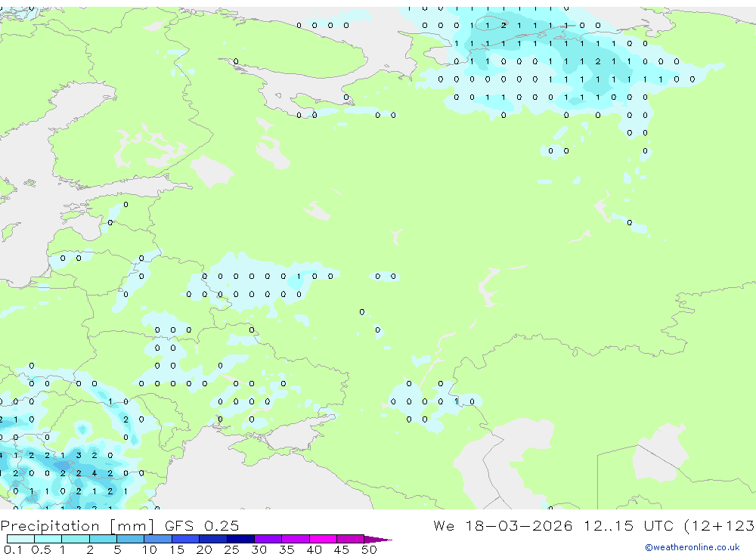Click the "0.1" legend scale label
Screen dimensions: 756x554
[13, 549]
